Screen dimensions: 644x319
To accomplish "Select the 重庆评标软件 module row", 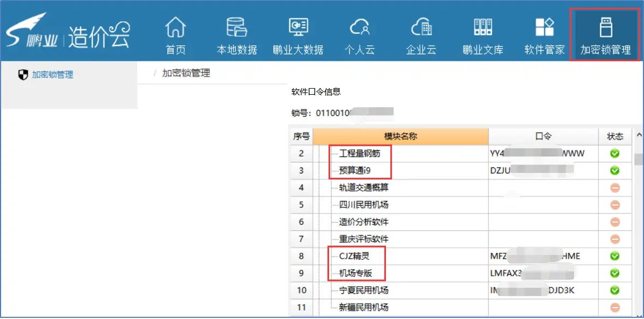I will 461,239.
